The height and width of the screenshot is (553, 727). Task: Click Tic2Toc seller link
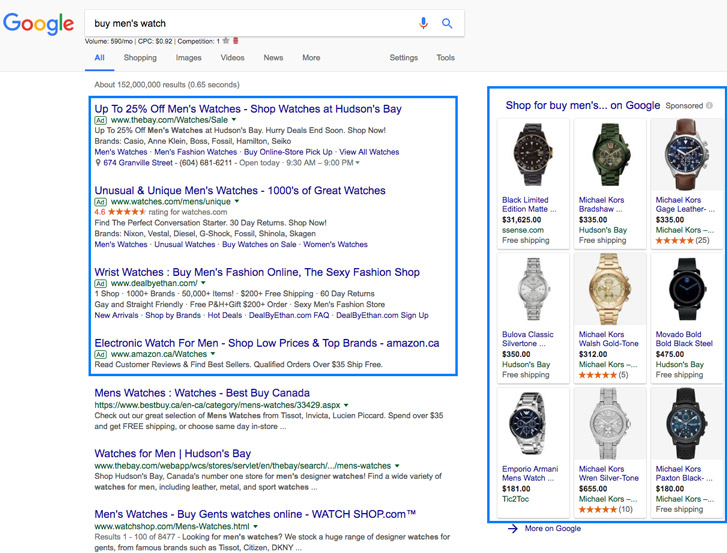click(515, 499)
